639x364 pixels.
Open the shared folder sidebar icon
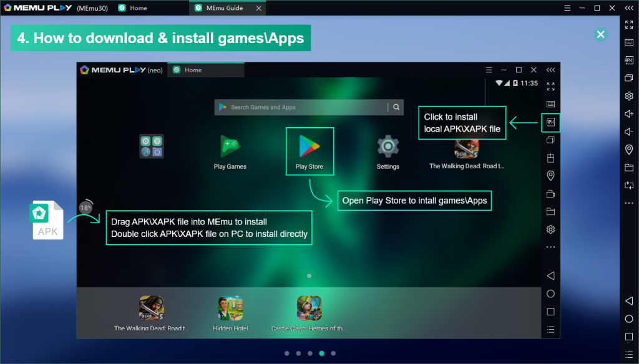[629, 167]
